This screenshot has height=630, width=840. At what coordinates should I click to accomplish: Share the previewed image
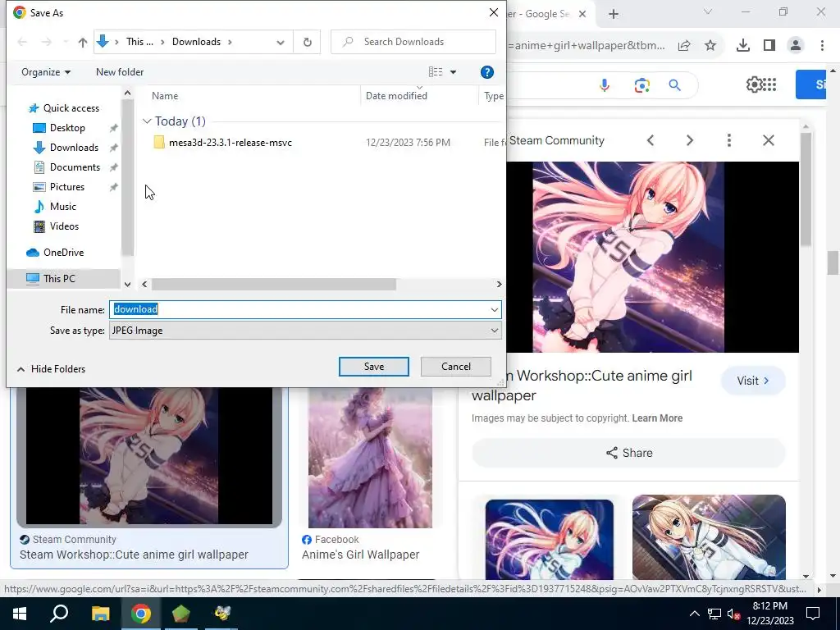coord(629,453)
